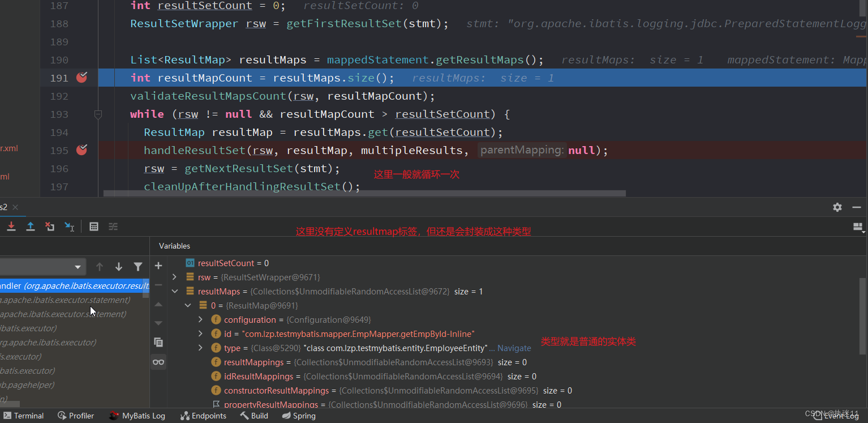The width and height of the screenshot is (868, 423).
Task: Select the rg.apache.ibatis.executor) stack frame
Action: point(75,343)
